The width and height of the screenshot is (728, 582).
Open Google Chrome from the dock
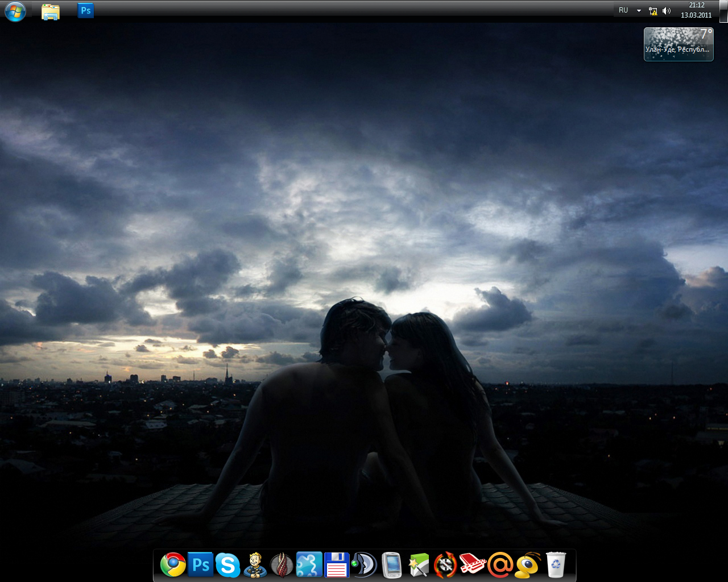(x=173, y=565)
